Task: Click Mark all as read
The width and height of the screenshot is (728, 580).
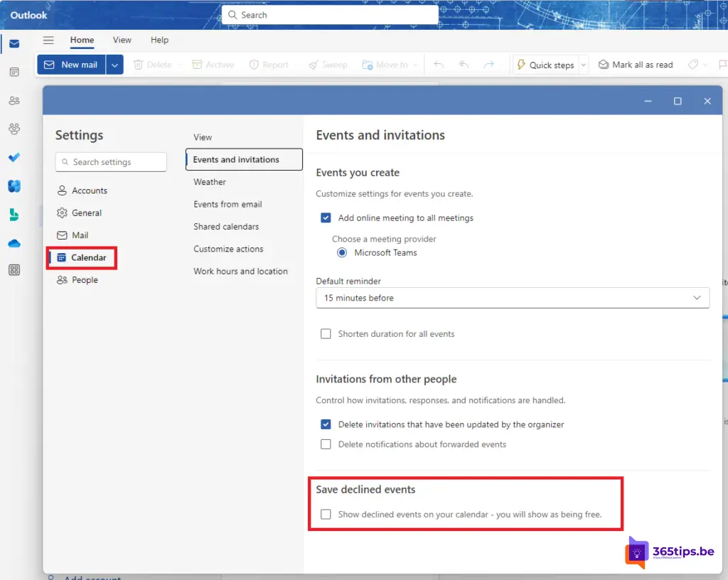Action: (636, 65)
